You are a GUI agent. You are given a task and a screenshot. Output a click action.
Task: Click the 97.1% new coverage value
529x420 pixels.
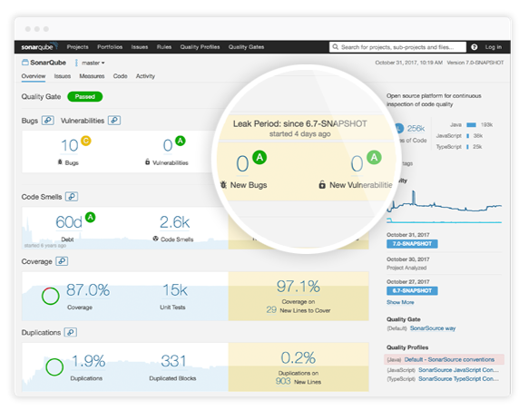[299, 287]
